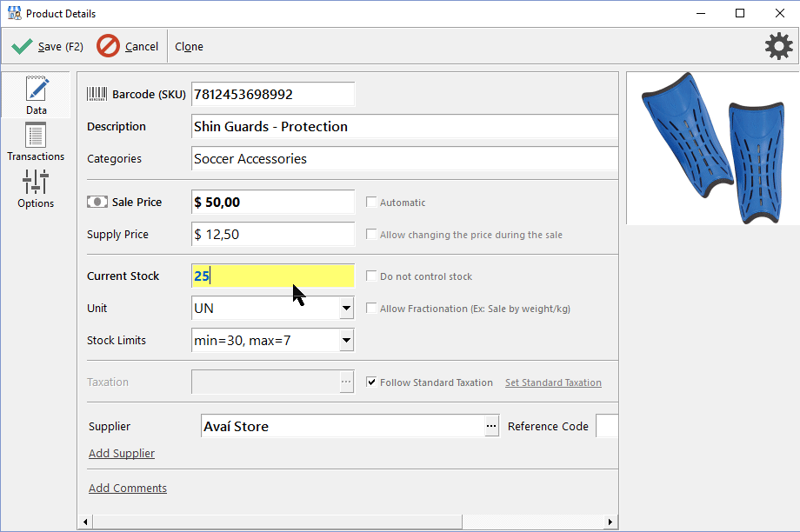The height and width of the screenshot is (532, 800).
Task: Click the shin guards product image
Action: tap(713, 148)
